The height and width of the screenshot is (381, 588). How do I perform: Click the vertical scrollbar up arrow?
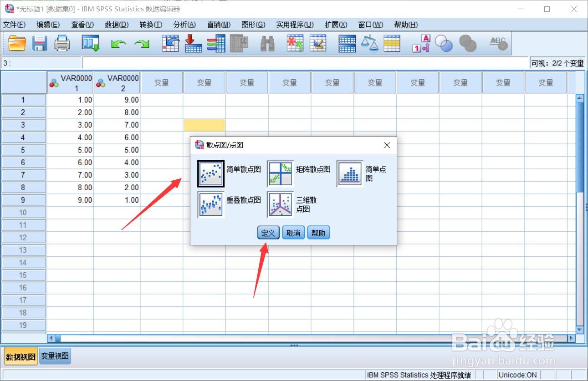579,97
